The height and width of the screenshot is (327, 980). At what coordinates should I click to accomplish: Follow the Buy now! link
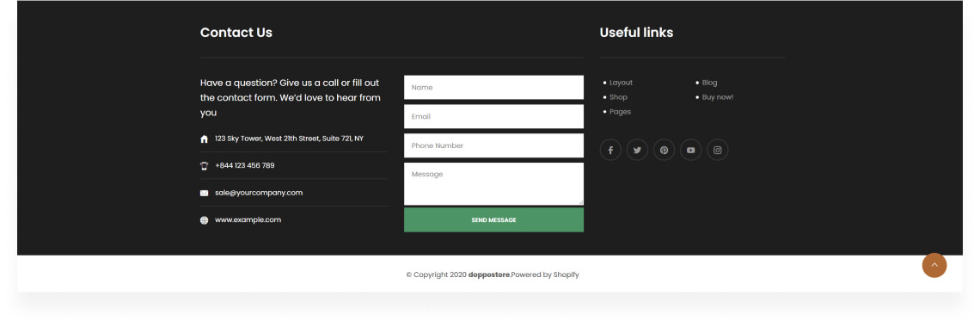pos(718,97)
